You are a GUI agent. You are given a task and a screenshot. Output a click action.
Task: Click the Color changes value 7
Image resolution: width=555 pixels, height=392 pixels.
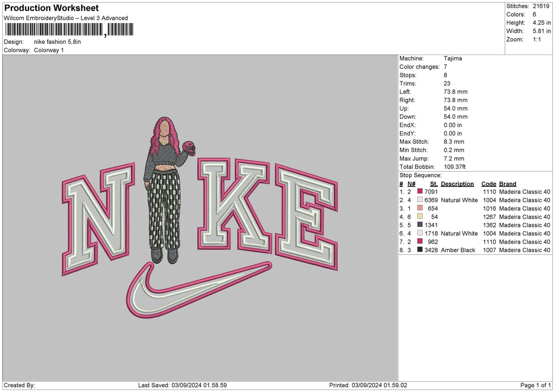[x=445, y=67]
